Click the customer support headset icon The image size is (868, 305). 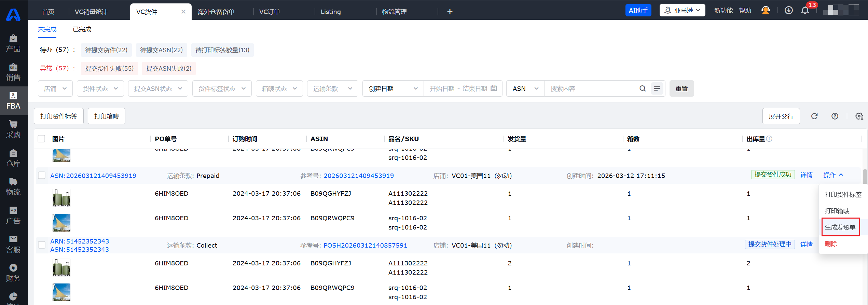coord(766,11)
